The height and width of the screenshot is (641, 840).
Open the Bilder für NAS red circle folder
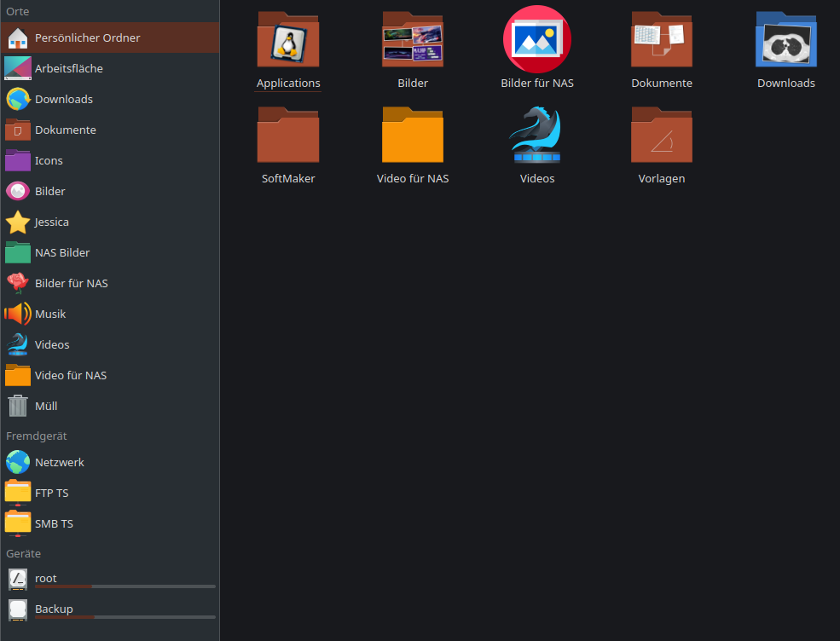tap(536, 39)
